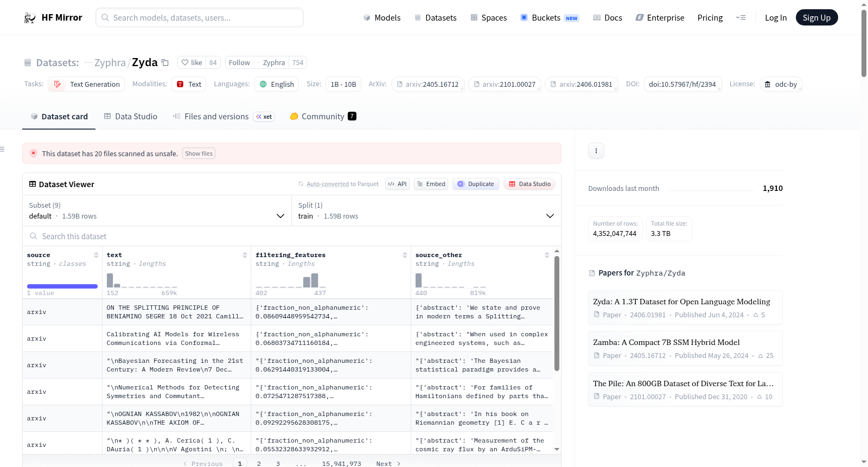
Task: Sort the source column
Action: coord(96,255)
